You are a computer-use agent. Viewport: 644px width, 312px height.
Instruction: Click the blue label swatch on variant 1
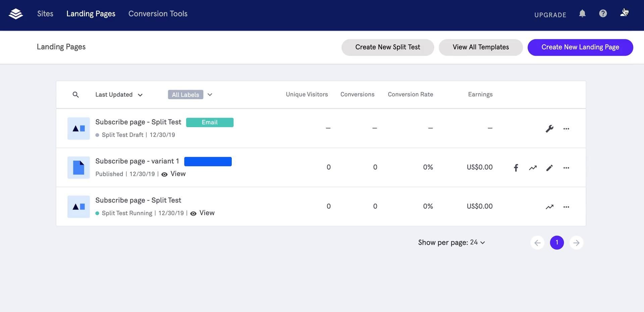(208, 162)
